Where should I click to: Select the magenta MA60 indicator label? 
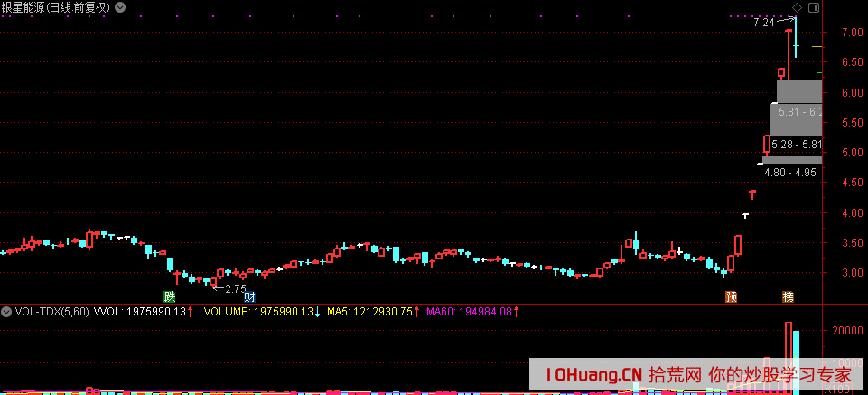[469, 312]
